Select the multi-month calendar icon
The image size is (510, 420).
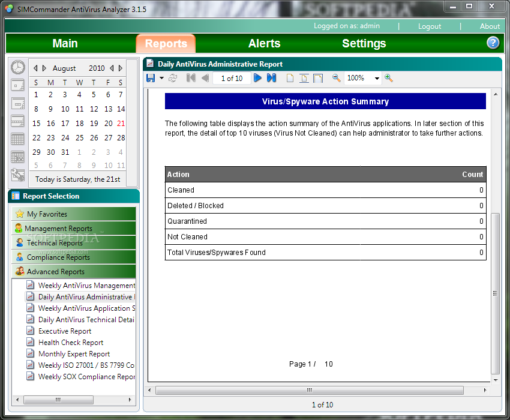tap(17, 157)
